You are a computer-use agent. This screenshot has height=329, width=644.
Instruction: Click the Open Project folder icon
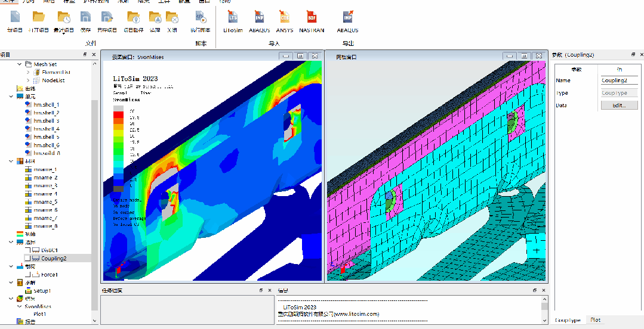click(x=39, y=17)
